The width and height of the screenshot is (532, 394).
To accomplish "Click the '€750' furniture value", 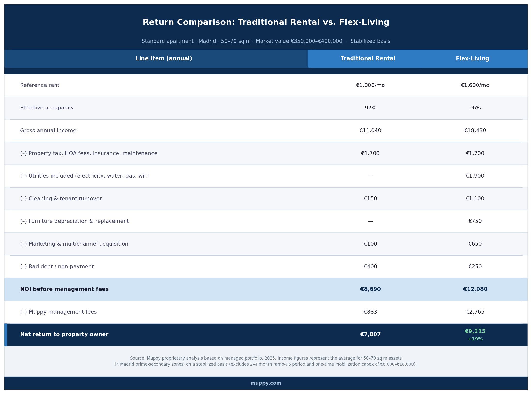I will [x=475, y=221].
